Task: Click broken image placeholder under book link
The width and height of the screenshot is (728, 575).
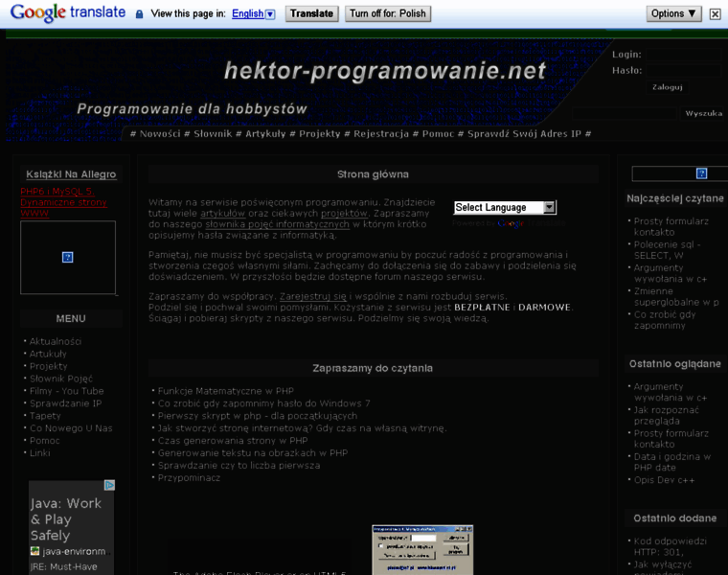Action: click(68, 257)
